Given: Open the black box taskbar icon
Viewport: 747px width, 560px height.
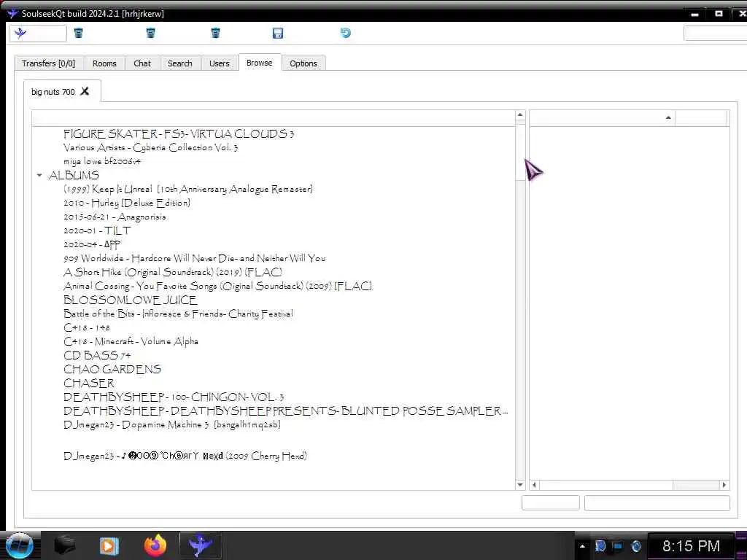Looking at the screenshot, I should pyautogui.click(x=64, y=545).
